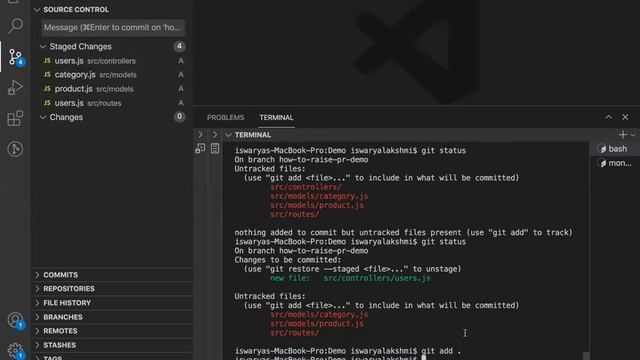Click first breadcrumb chevron left of TERMINAL header
640x360 pixels.
click(x=200, y=135)
